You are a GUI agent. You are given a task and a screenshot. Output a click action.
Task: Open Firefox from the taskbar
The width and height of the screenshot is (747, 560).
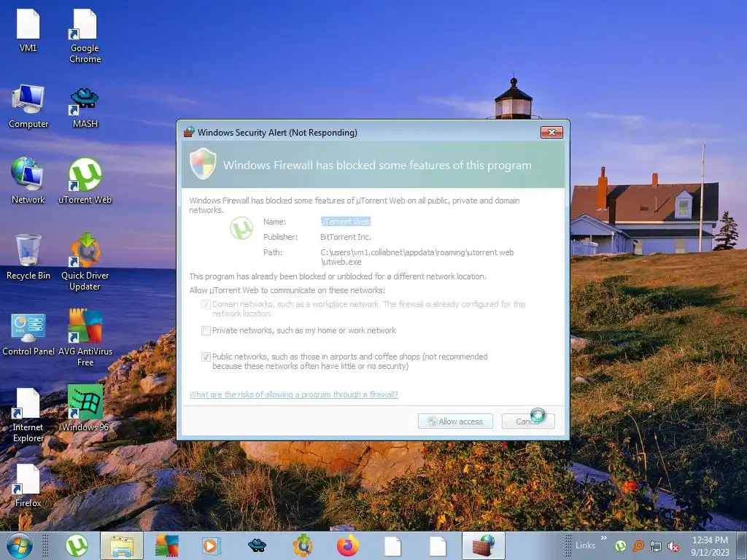coord(348,545)
